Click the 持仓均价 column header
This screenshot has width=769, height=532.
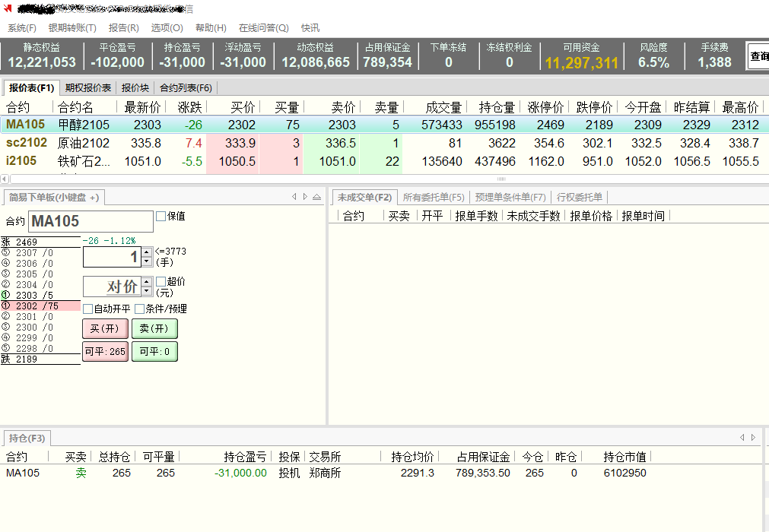click(x=412, y=457)
